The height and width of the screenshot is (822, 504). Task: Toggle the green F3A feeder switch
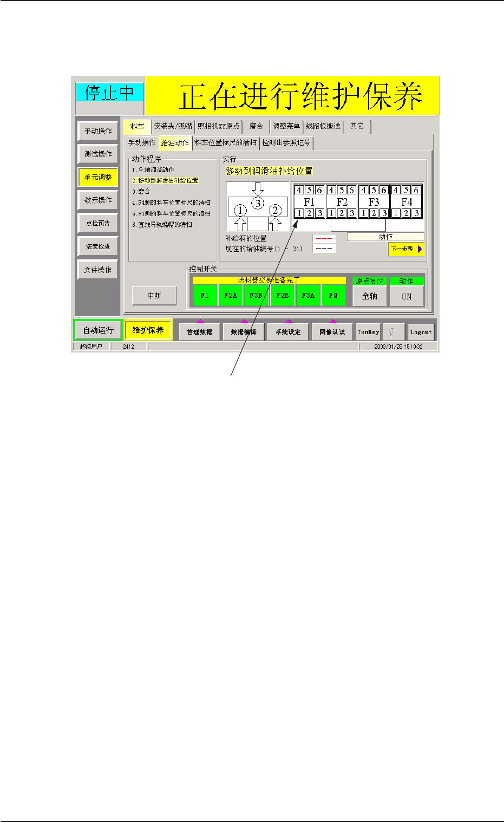pos(308,296)
